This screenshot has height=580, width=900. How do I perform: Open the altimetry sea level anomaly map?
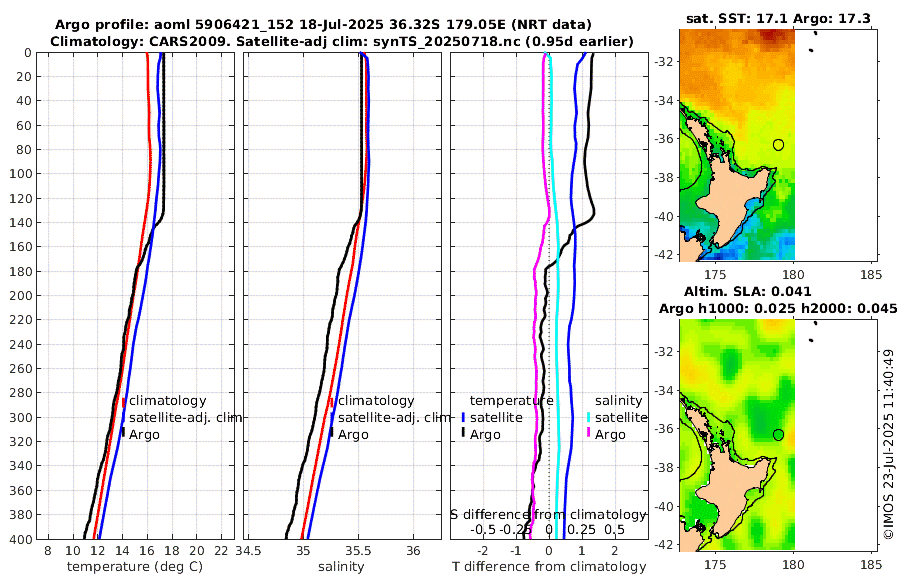coord(736,435)
